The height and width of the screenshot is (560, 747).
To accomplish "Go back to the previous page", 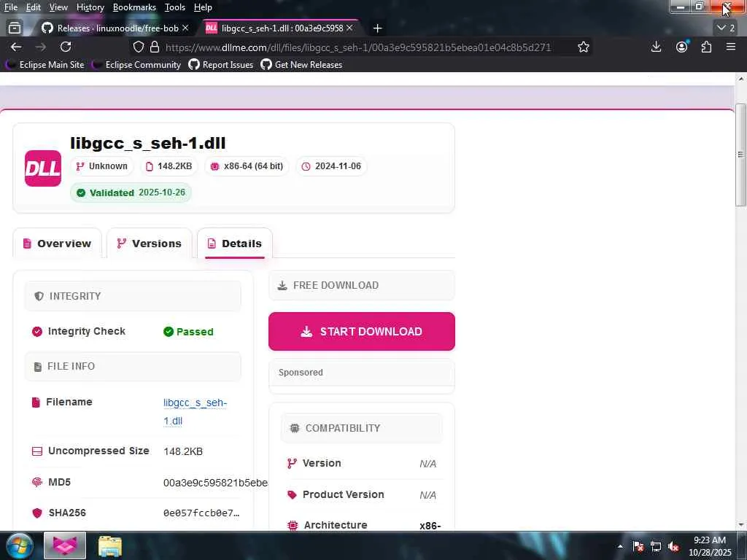I will pos(16,47).
